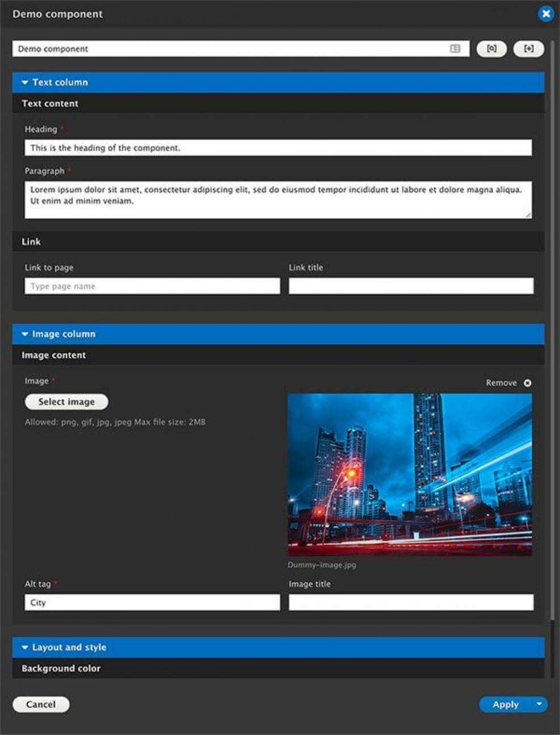Viewport: 560px width, 735px height.
Task: Click the bracketed search token button
Action: 491,49
